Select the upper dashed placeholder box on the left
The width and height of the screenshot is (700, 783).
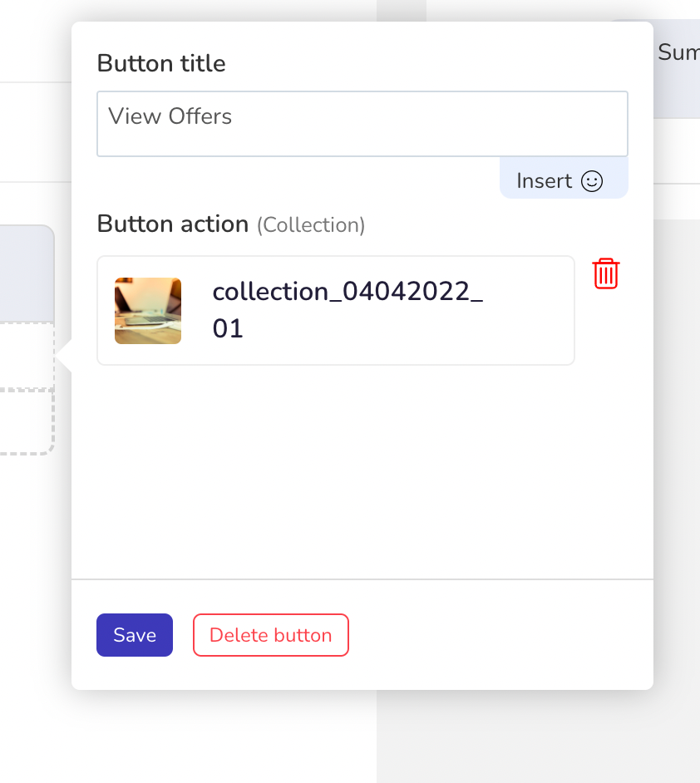(x=27, y=356)
